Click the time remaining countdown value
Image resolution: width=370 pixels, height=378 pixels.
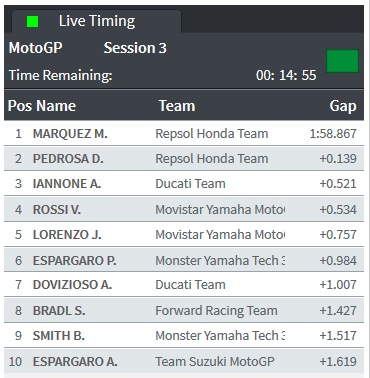coord(286,75)
